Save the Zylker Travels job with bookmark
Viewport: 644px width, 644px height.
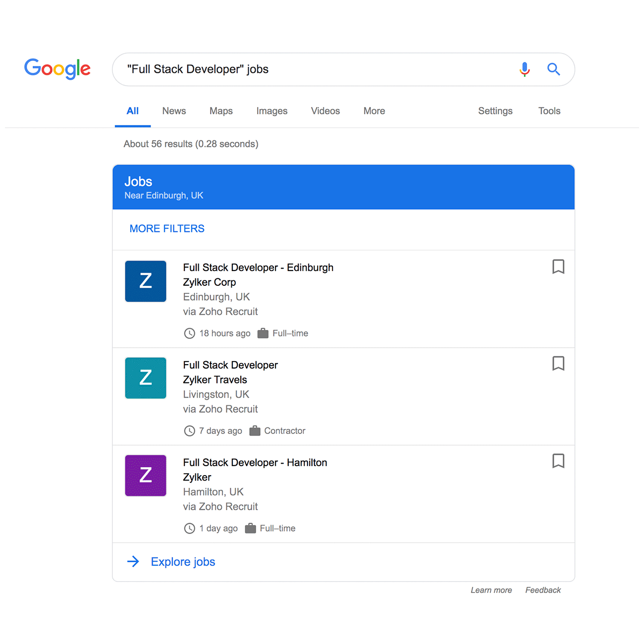tap(558, 364)
